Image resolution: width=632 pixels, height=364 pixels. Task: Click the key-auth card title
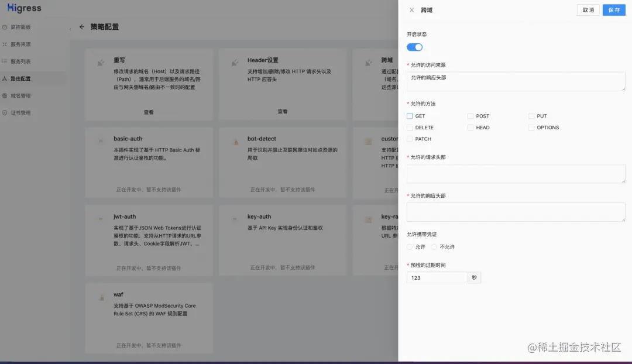click(x=259, y=217)
